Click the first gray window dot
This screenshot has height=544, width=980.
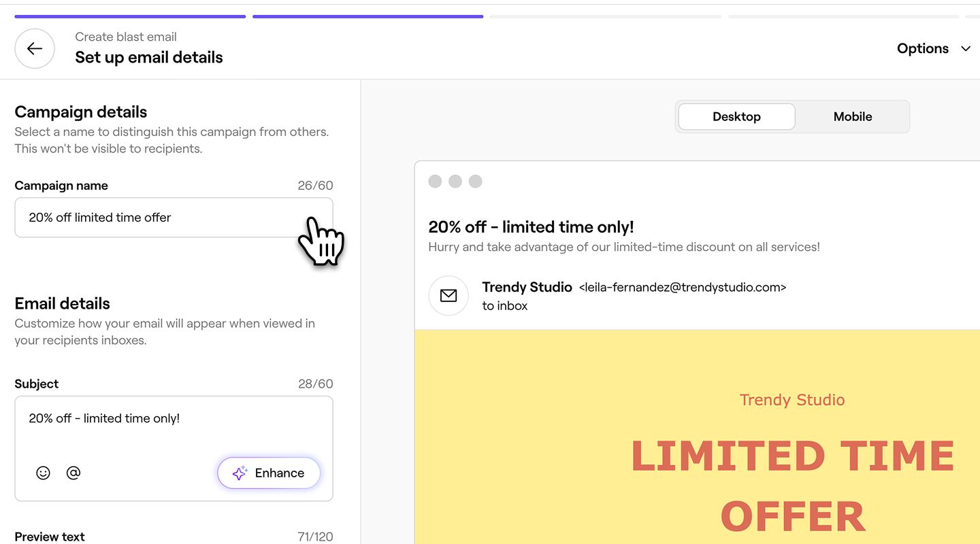click(435, 181)
